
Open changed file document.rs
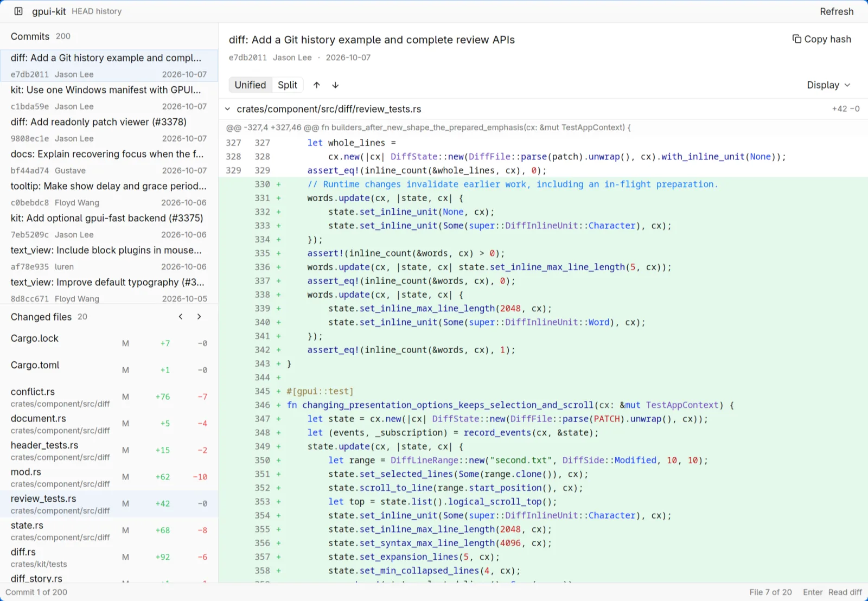pos(109,423)
